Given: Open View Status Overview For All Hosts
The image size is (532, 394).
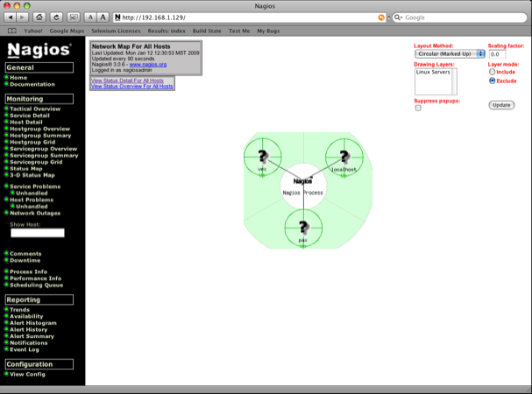Looking at the screenshot, I should (131, 86).
